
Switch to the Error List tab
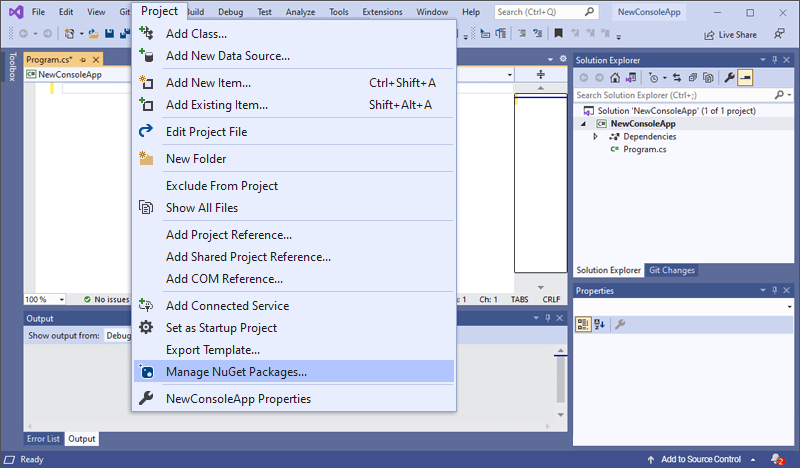point(43,438)
